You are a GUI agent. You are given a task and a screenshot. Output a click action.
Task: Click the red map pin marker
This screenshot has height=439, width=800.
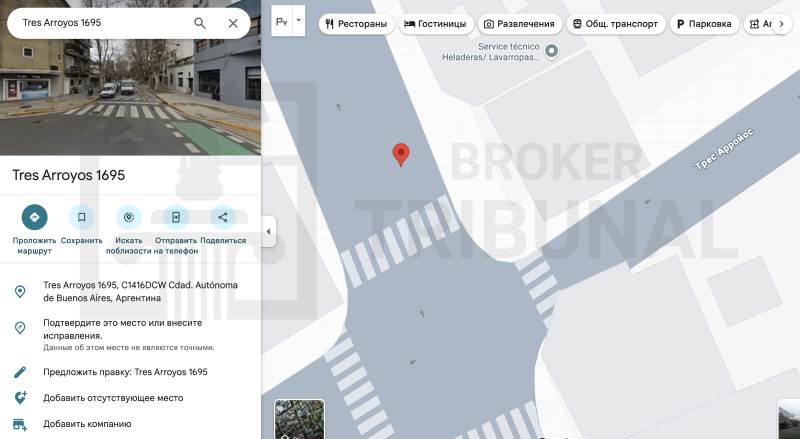tap(401, 155)
